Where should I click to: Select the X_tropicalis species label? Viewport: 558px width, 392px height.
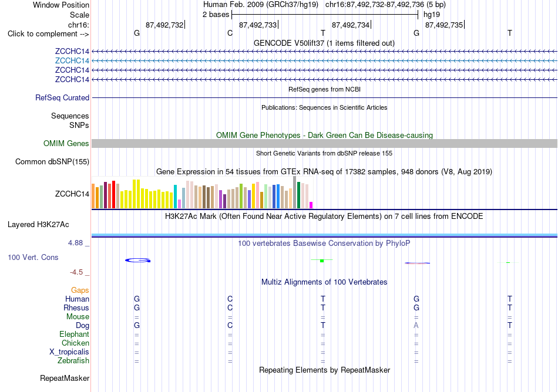coord(69,352)
